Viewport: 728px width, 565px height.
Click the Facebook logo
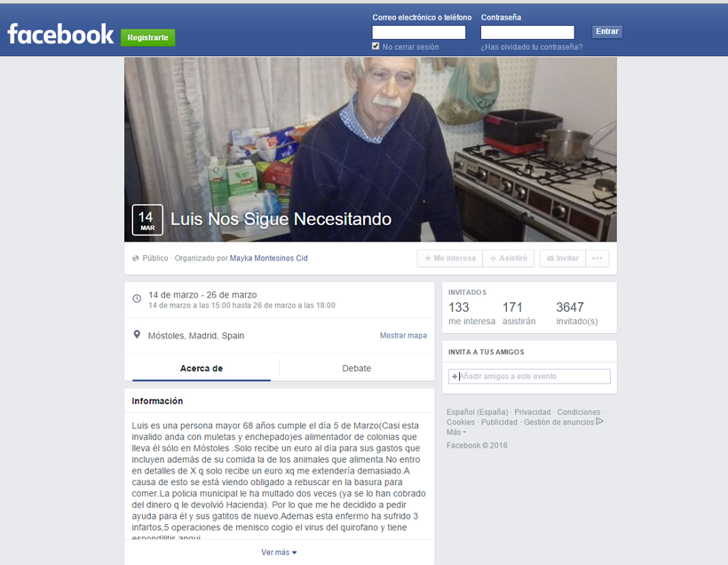point(60,35)
